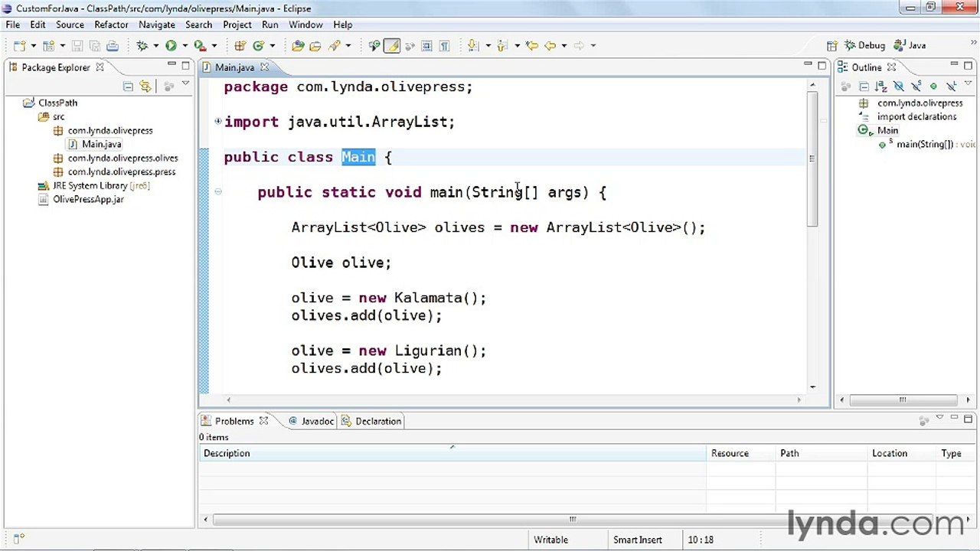The image size is (980, 551).
Task: Go to Previous Annotation icon
Action: [x=502, y=46]
